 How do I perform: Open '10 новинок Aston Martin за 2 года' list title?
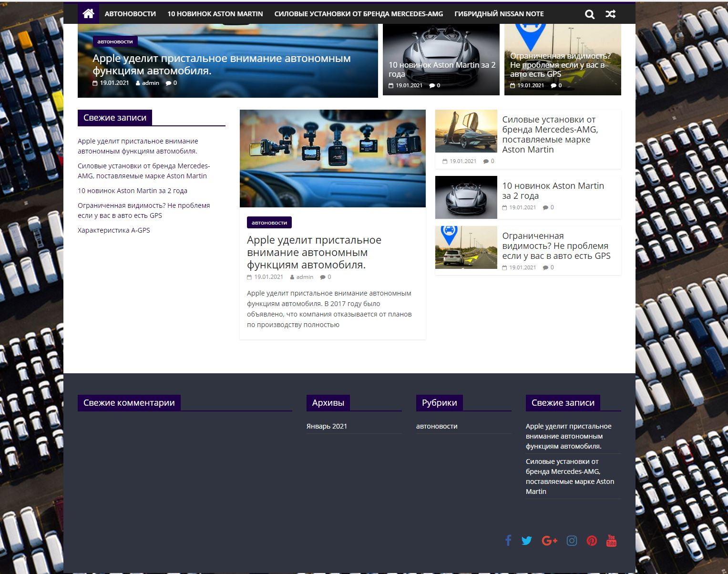tap(553, 191)
